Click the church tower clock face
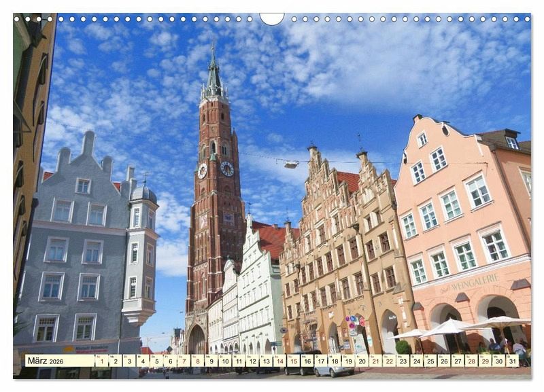Screen dimensions: 544x392 (x=226, y=168)
